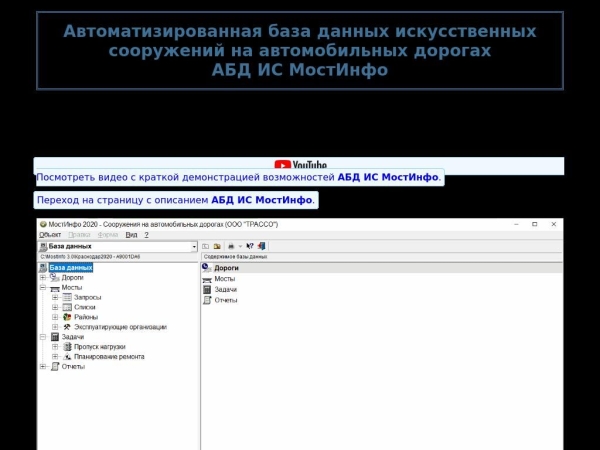Select База данных in the tree
The height and width of the screenshot is (450, 600).
coord(71,268)
